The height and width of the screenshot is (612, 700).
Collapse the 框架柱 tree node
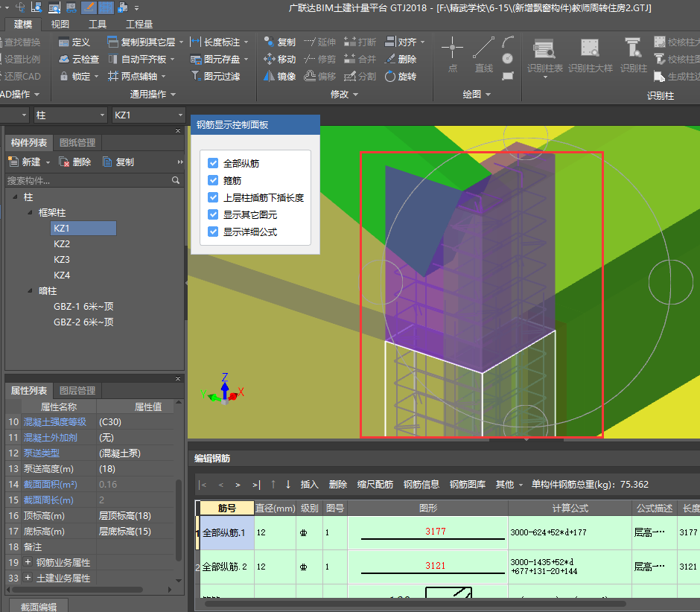pos(31,212)
